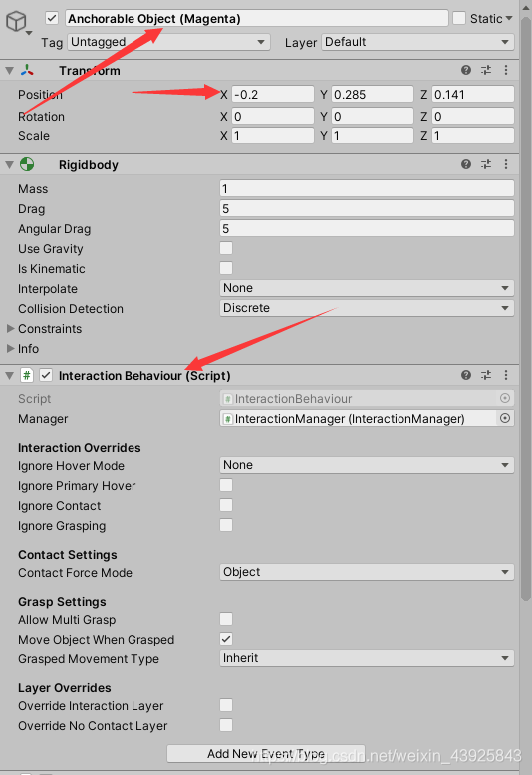Edit the object name field
Screen dimensions: 532x775
pyautogui.click(x=257, y=18)
